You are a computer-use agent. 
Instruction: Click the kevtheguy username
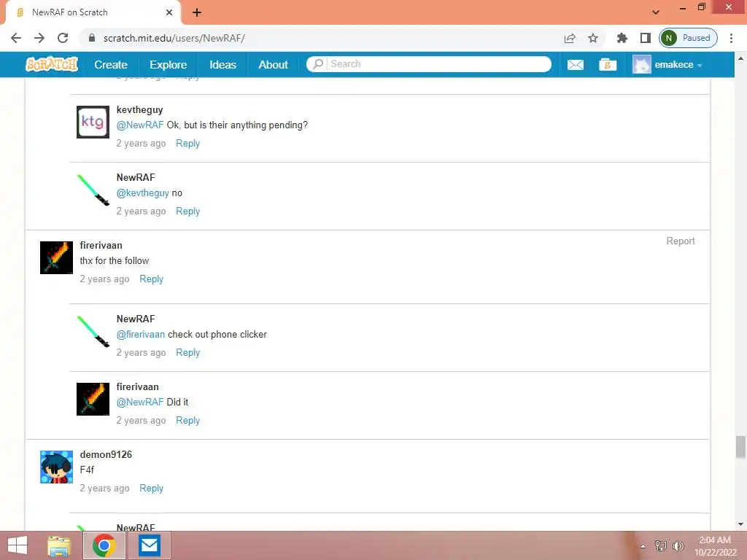coord(139,109)
